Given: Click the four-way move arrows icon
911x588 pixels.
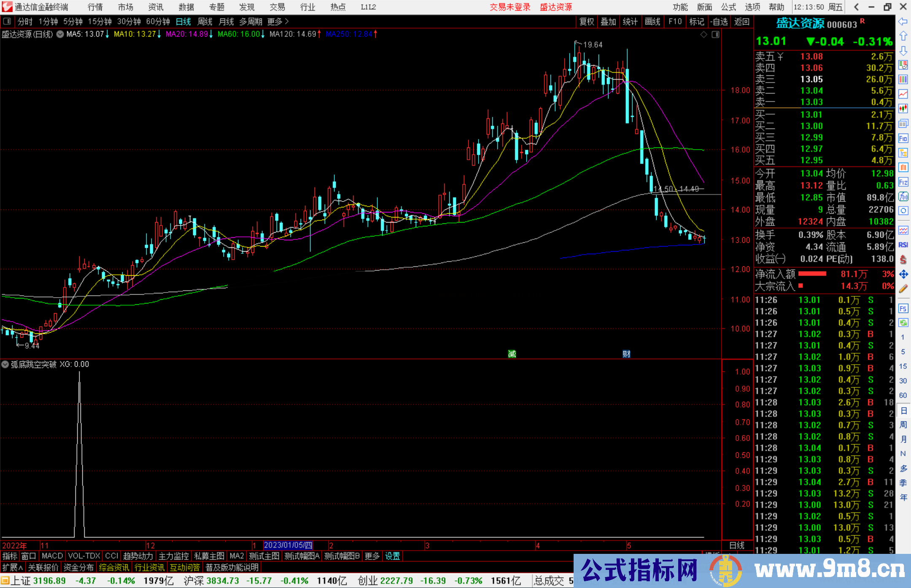Looking at the screenshot, I should point(903,274).
